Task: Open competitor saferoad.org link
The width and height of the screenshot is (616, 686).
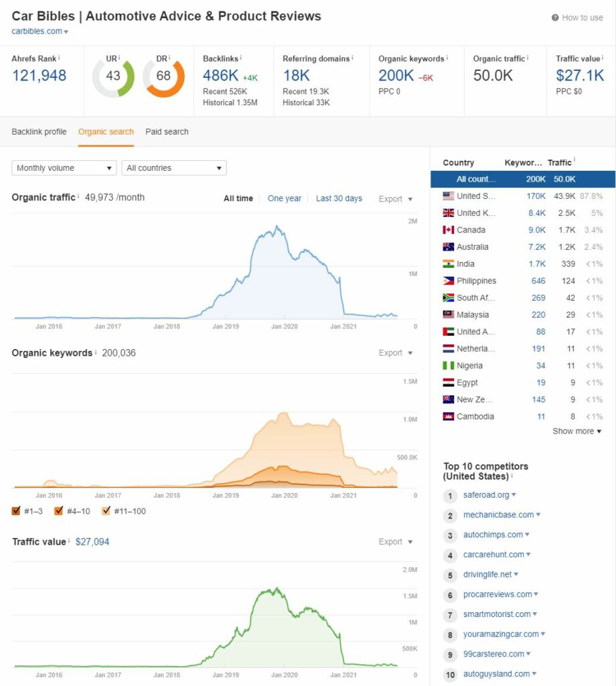Action: point(486,495)
